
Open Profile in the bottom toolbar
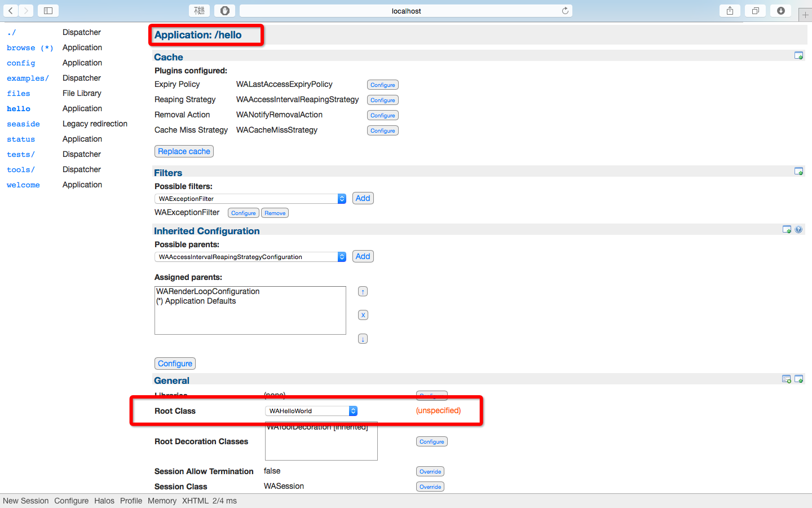click(131, 501)
